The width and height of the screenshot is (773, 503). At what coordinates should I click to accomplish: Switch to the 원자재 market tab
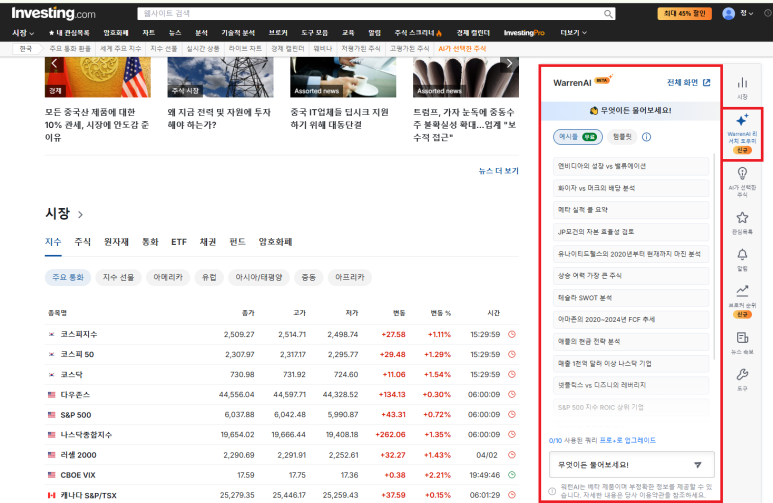coord(116,242)
